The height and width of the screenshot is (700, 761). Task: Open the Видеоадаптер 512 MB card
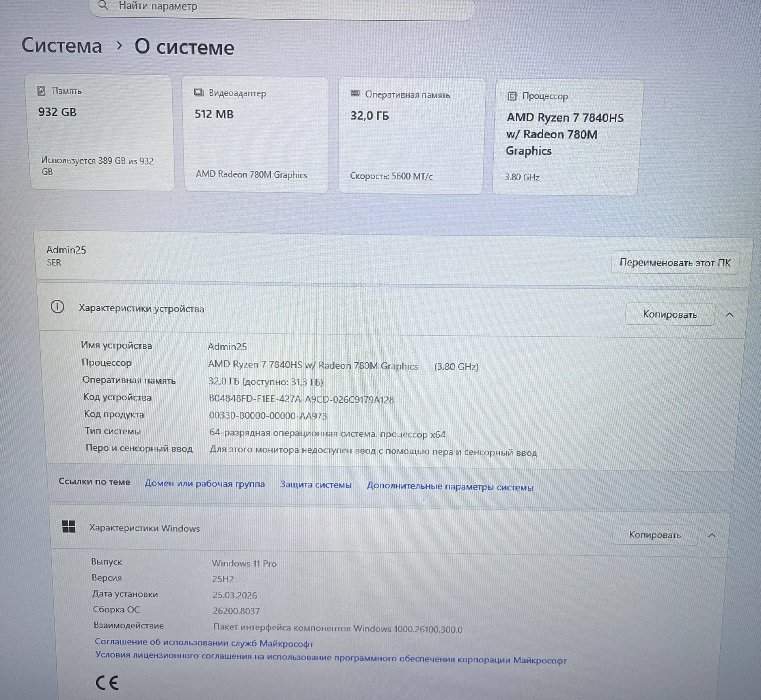[256, 135]
